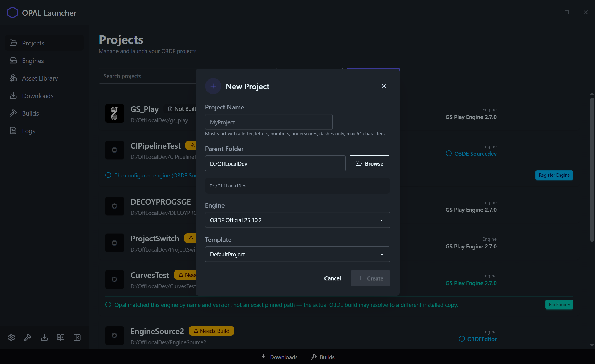Click the info icon beside O3DEEditor
The image size is (595, 364).
point(462,339)
